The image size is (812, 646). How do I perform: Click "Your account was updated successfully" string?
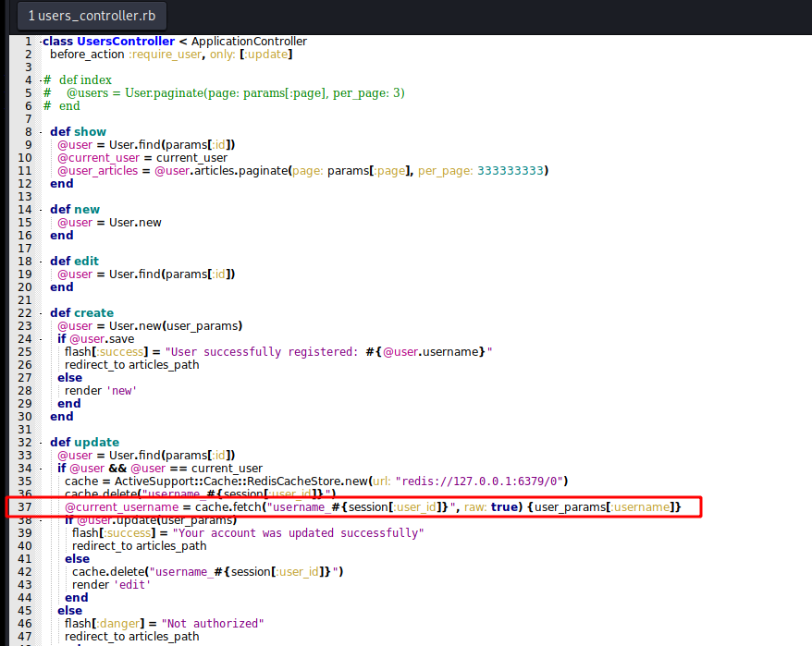299,533
